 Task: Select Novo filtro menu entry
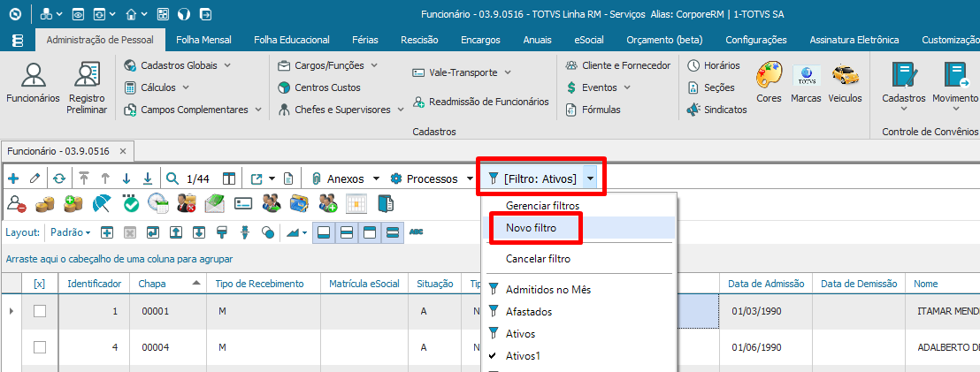[578, 229]
